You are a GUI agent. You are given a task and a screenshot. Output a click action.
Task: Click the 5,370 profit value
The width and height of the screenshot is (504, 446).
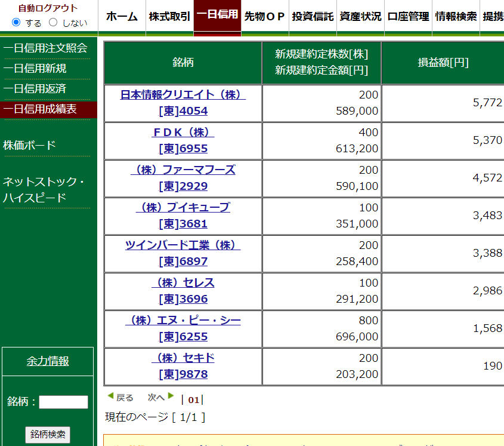pos(487,140)
